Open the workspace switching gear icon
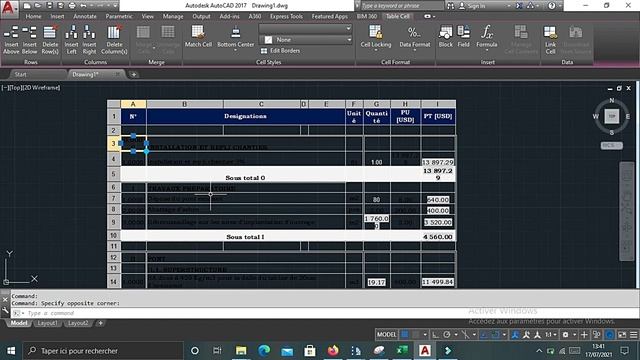Viewport: 640px width, 360px height. (x=565, y=335)
